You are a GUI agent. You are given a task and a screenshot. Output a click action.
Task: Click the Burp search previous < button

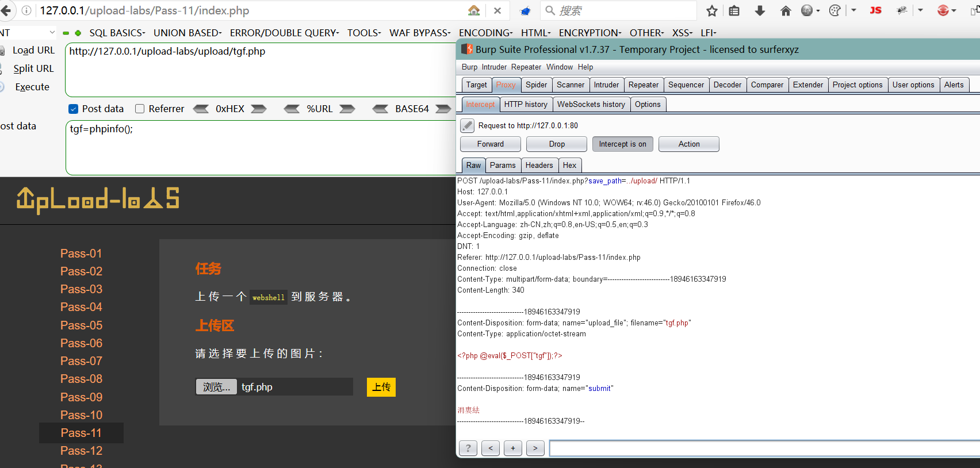[x=491, y=448]
